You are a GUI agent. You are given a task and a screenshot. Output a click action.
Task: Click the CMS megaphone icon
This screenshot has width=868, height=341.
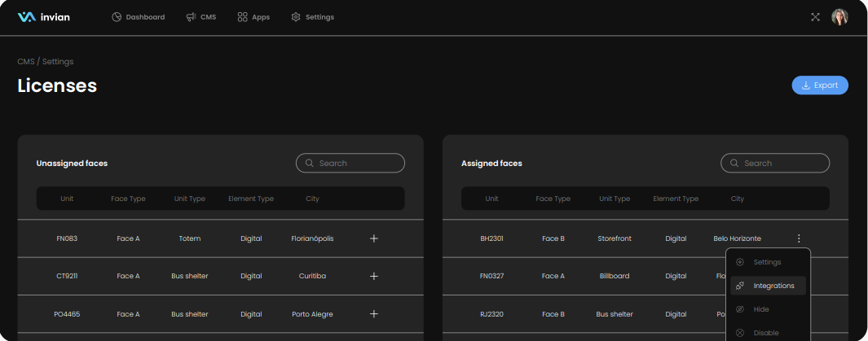click(x=191, y=17)
